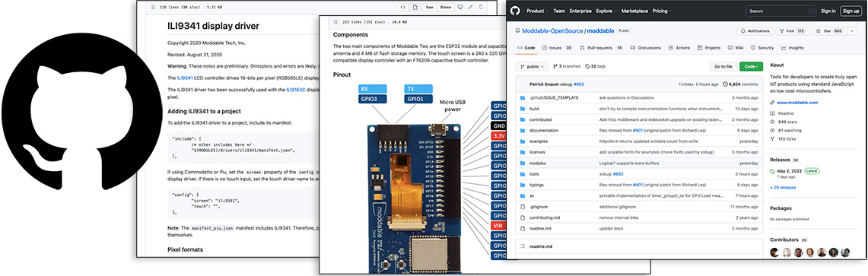Open the 'public' branch selector dropdown
The width and height of the screenshot is (868, 276).
click(x=532, y=66)
